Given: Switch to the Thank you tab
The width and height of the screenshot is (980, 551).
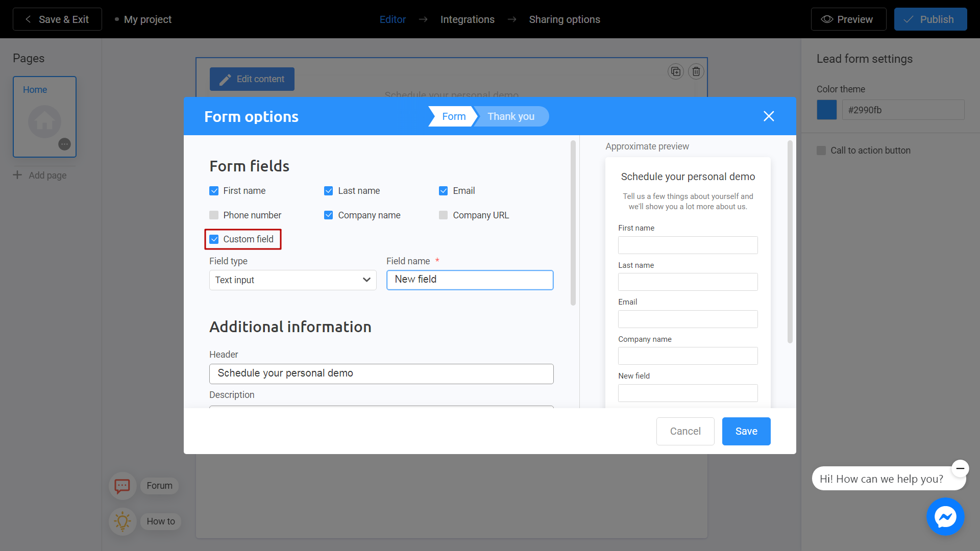Looking at the screenshot, I should [x=511, y=116].
